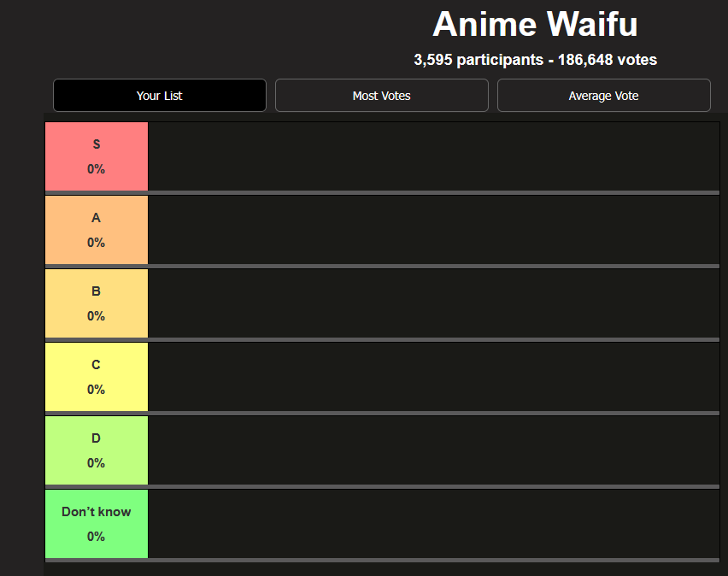Select the light green D tier label
The width and height of the screenshot is (728, 576).
[x=97, y=450]
